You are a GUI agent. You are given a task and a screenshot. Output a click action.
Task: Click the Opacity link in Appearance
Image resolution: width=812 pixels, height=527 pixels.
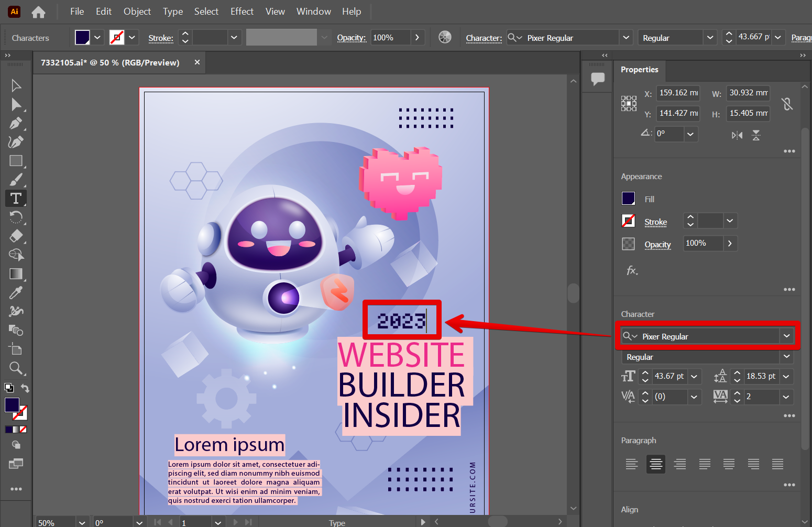tap(657, 245)
